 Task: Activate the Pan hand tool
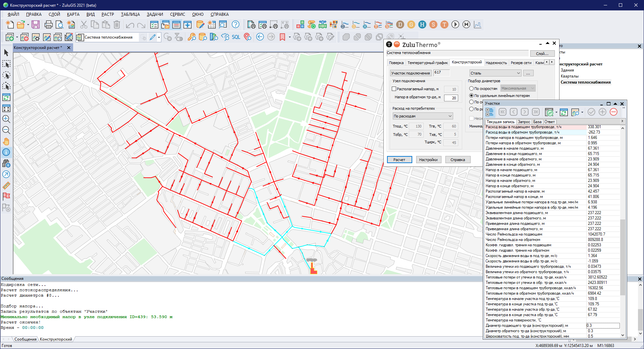[6, 141]
